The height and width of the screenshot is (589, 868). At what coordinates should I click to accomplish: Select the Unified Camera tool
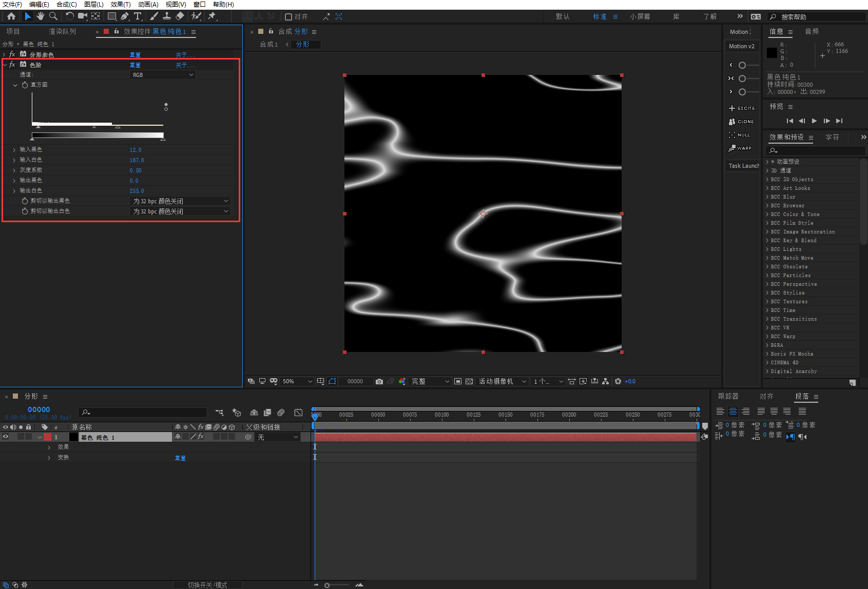click(83, 16)
